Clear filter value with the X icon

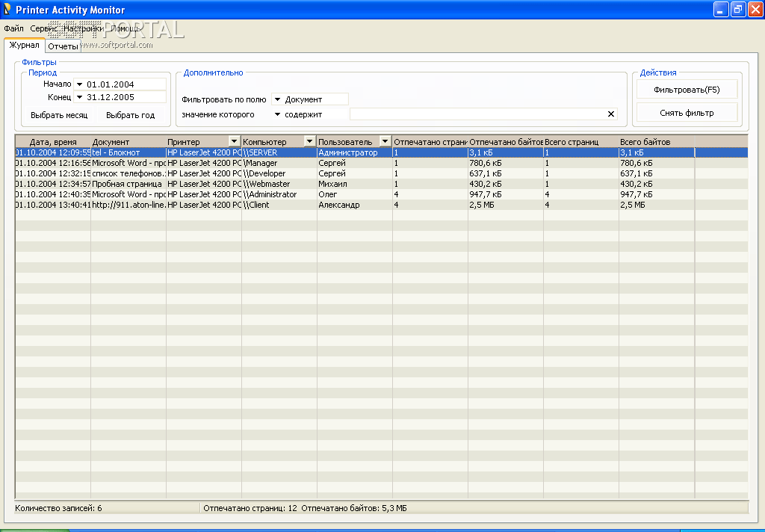[x=611, y=114]
